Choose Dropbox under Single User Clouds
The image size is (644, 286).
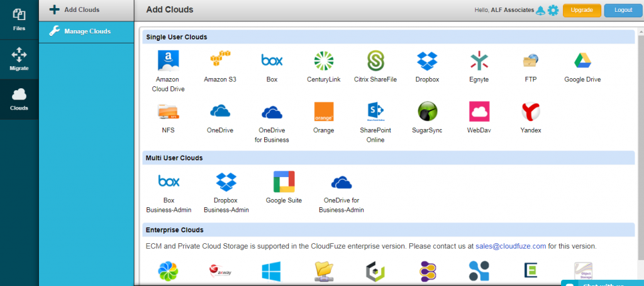tap(427, 61)
